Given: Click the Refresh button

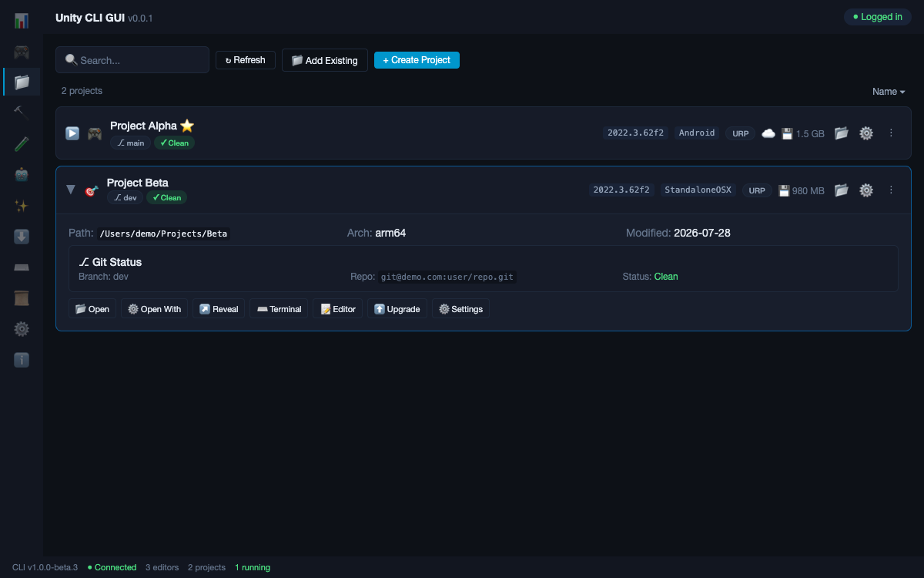Looking at the screenshot, I should [246, 60].
